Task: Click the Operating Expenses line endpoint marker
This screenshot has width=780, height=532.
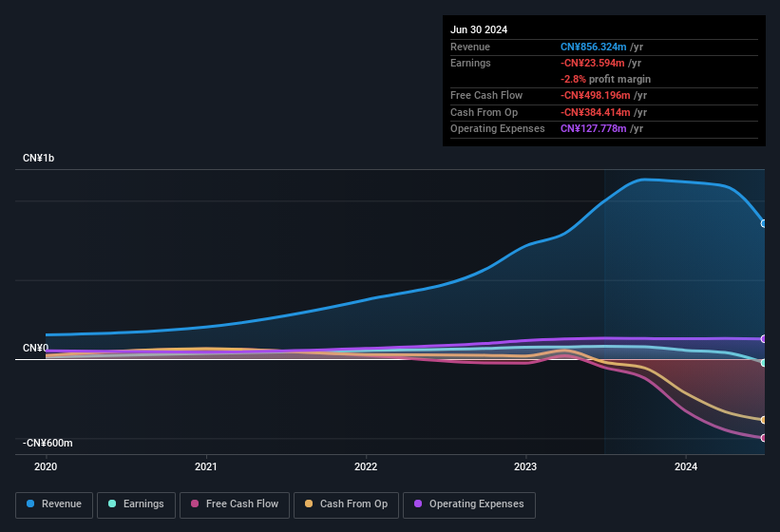Action: pos(764,339)
